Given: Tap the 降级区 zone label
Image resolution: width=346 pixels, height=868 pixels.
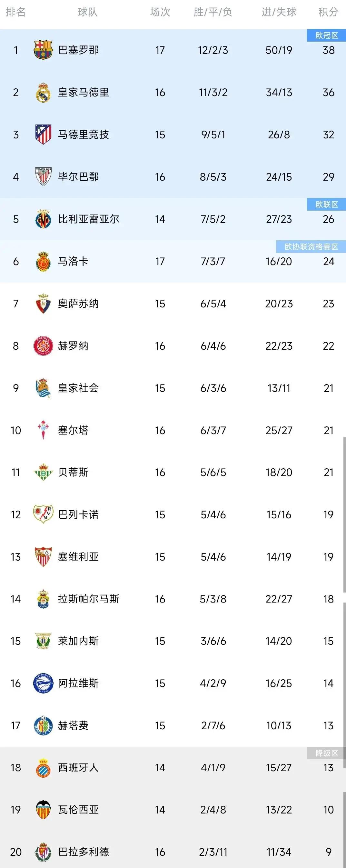Looking at the screenshot, I should [326, 753].
